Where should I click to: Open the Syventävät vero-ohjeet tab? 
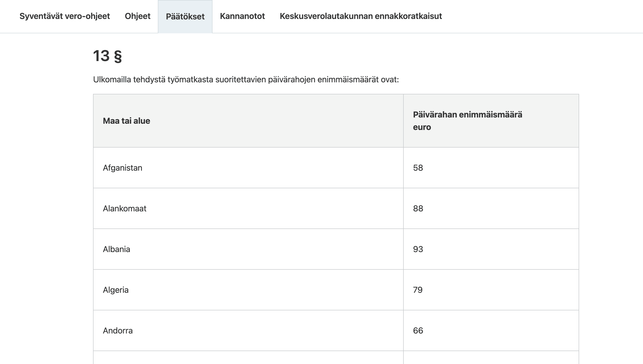click(65, 16)
